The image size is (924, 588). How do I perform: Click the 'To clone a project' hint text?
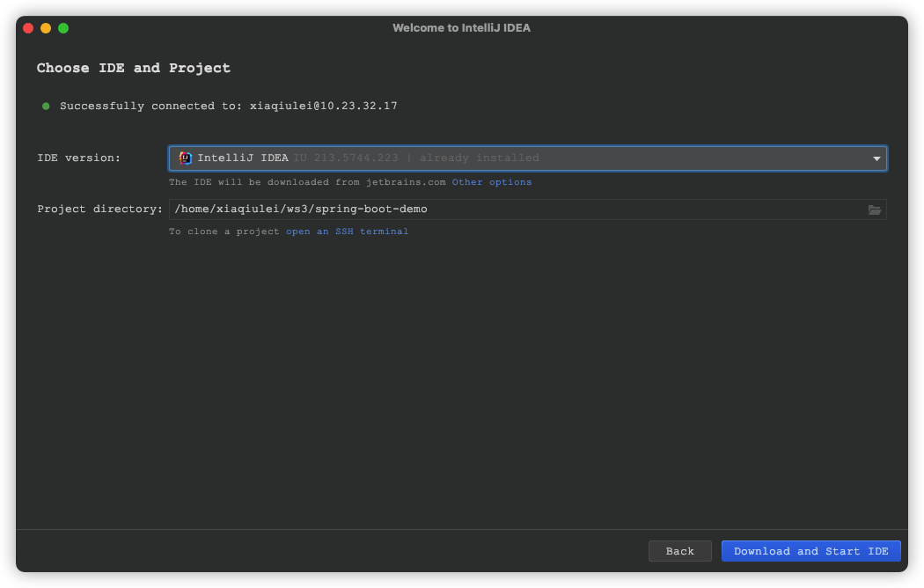224,232
